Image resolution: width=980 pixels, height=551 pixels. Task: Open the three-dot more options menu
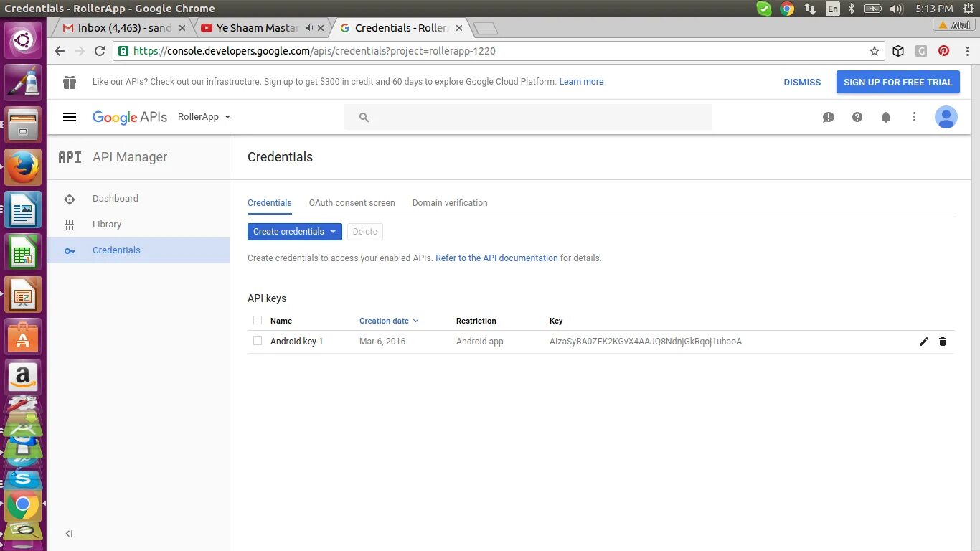tap(914, 117)
